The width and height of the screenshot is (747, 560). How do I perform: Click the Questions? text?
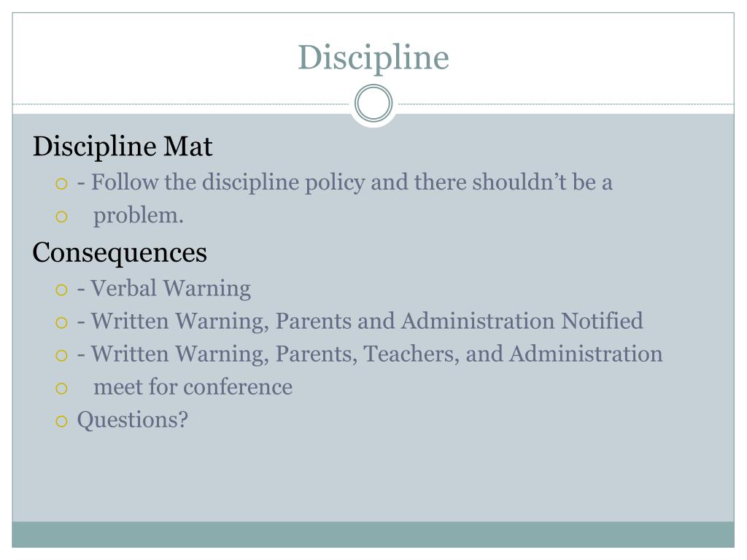pyautogui.click(x=133, y=420)
